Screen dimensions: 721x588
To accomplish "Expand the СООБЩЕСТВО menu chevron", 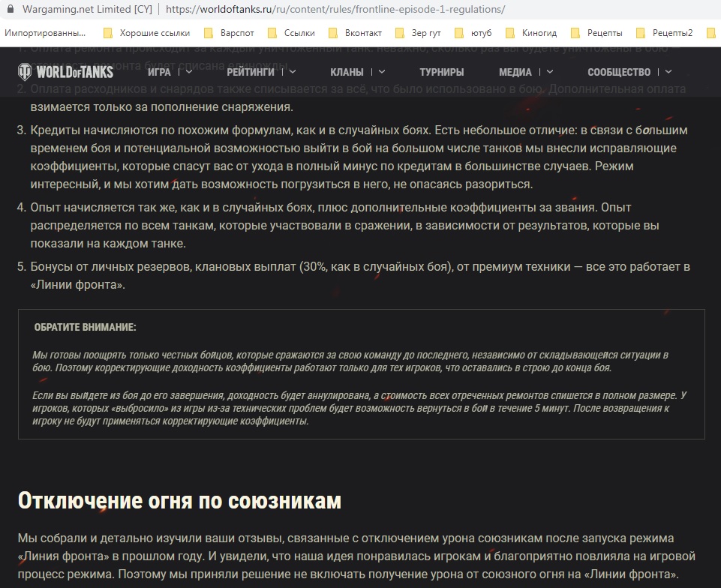I will pyautogui.click(x=668, y=72).
